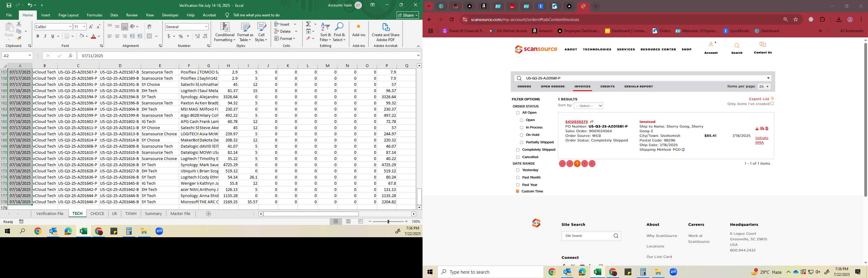Check the Partially Shipped filter

point(522,142)
